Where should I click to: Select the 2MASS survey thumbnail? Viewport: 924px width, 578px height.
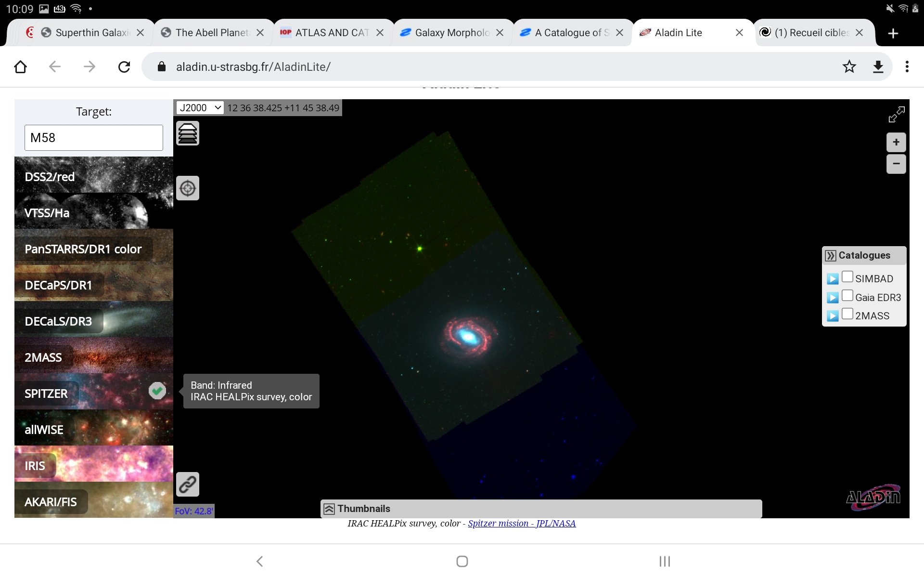click(x=94, y=355)
